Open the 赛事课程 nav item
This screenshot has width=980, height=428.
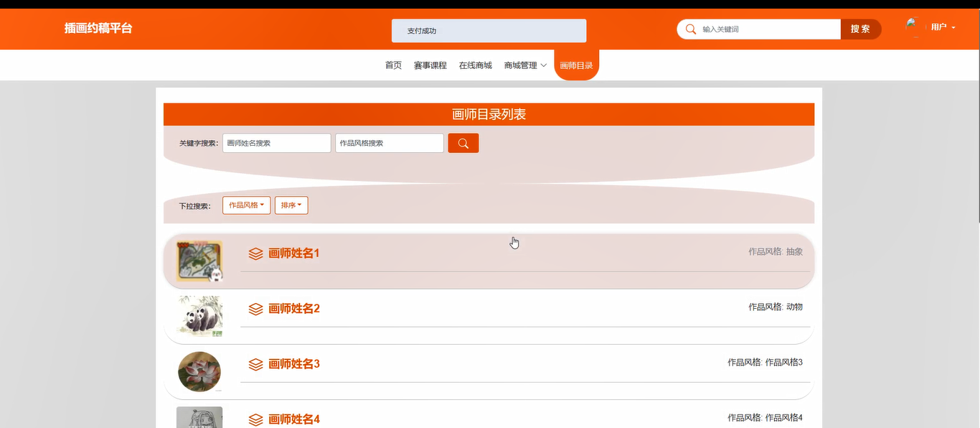pyautogui.click(x=430, y=65)
